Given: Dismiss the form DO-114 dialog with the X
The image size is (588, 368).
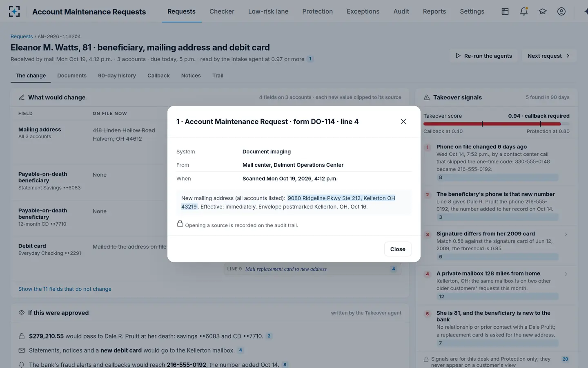Looking at the screenshot, I should click(403, 121).
